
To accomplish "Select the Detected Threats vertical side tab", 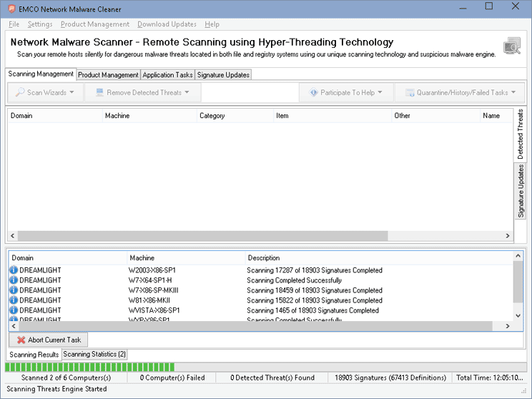I will pyautogui.click(x=520, y=134).
